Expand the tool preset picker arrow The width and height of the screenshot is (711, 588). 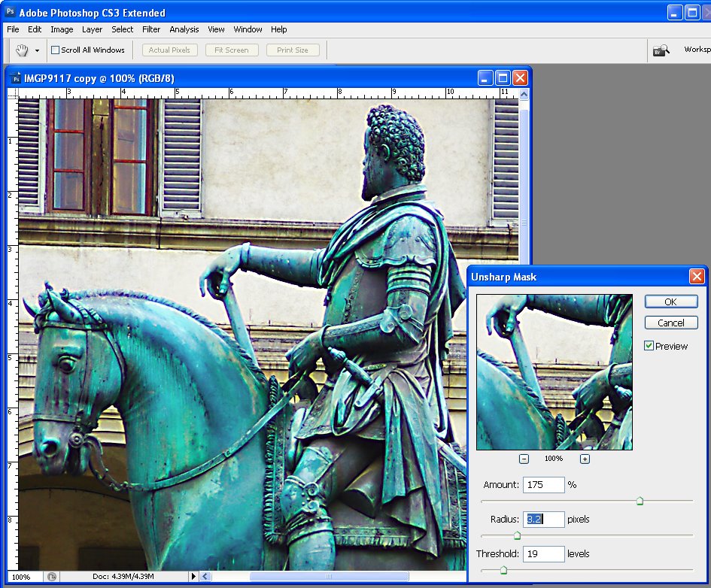[x=37, y=50]
